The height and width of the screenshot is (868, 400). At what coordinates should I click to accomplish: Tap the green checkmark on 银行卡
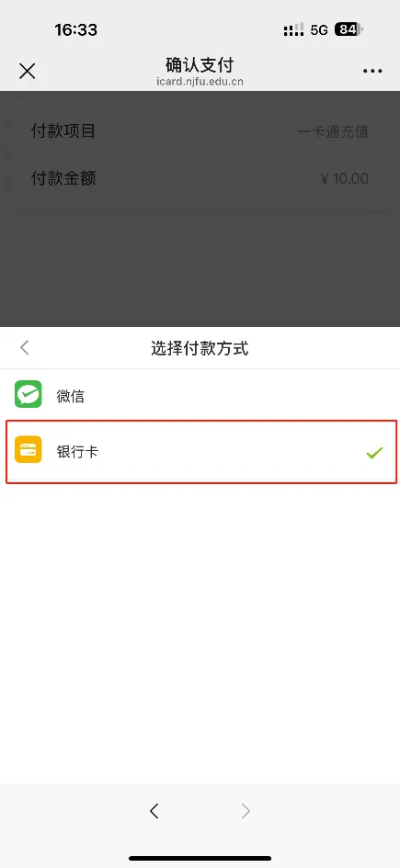(x=374, y=454)
